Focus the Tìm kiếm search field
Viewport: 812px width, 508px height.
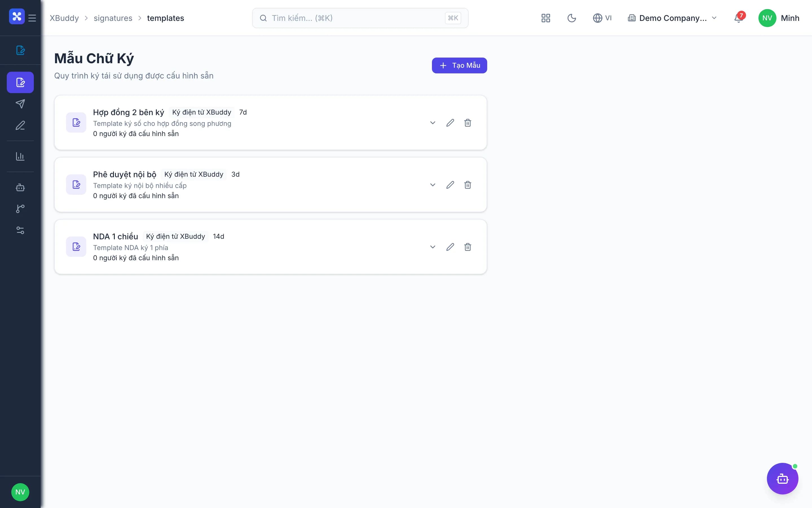pyautogui.click(x=360, y=18)
